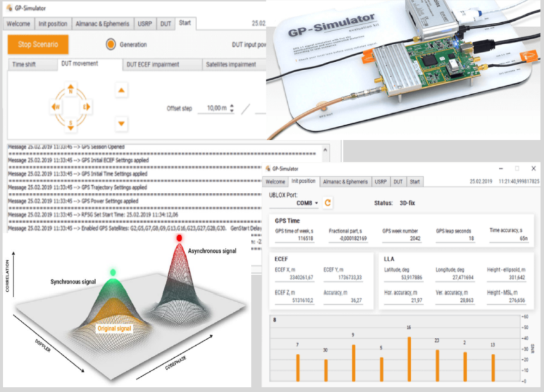
Task: Refresh the UBLOX port list
Action: click(328, 202)
